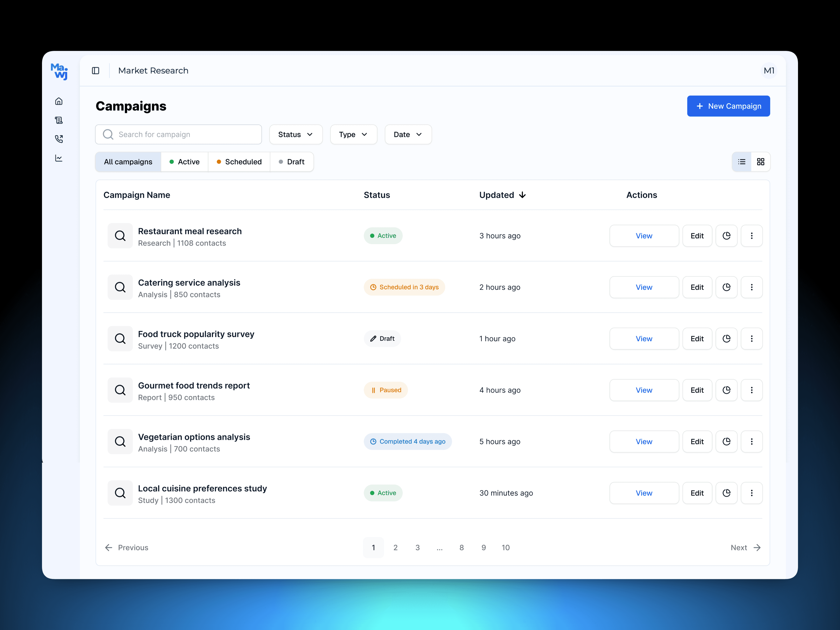Switch to list view
Screen dimensions: 840x630
point(742,162)
